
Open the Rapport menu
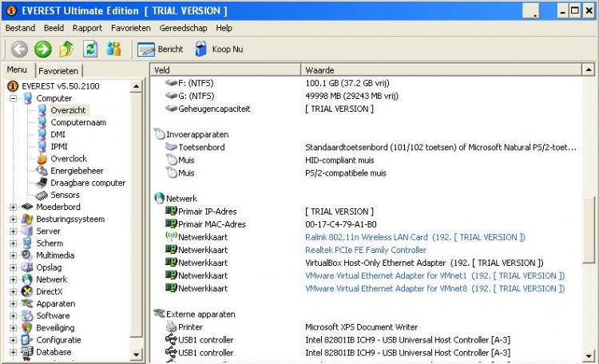(x=87, y=28)
